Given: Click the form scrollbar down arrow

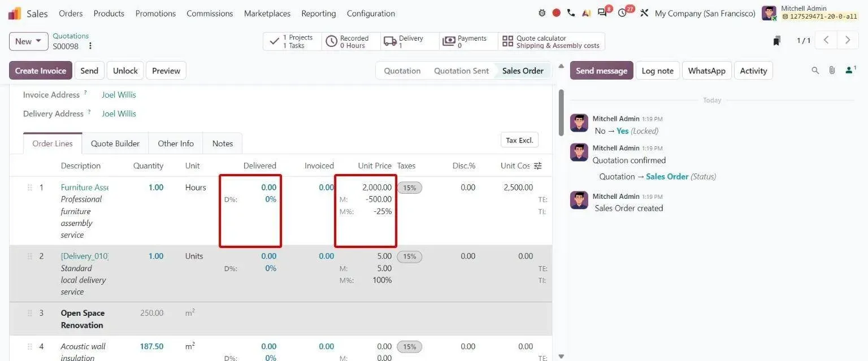Looking at the screenshot, I should (561, 356).
